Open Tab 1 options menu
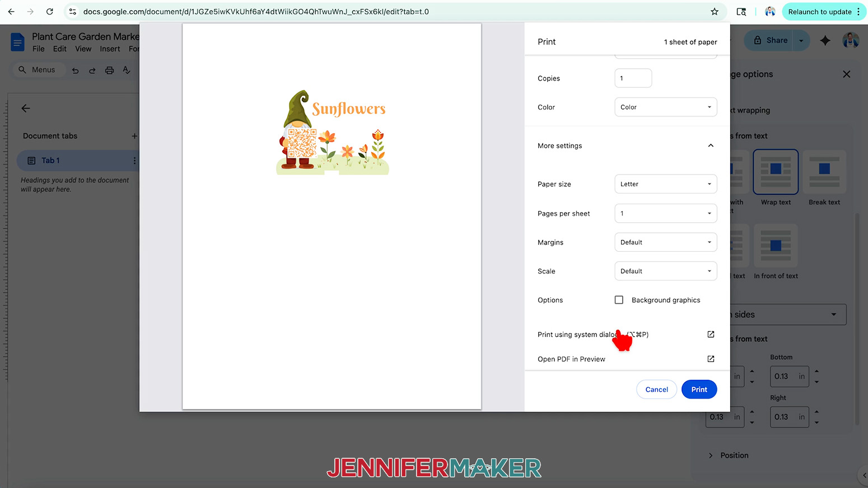The image size is (868, 488). (134, 161)
